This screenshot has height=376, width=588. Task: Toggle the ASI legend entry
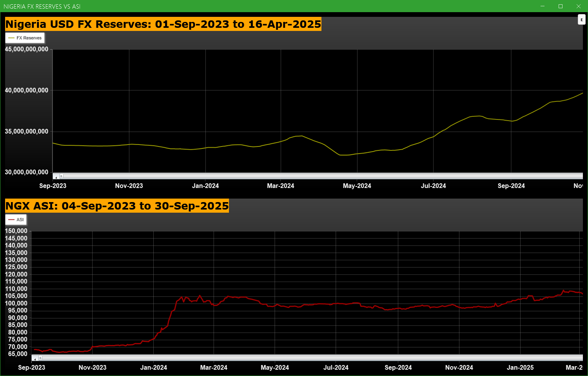point(16,220)
